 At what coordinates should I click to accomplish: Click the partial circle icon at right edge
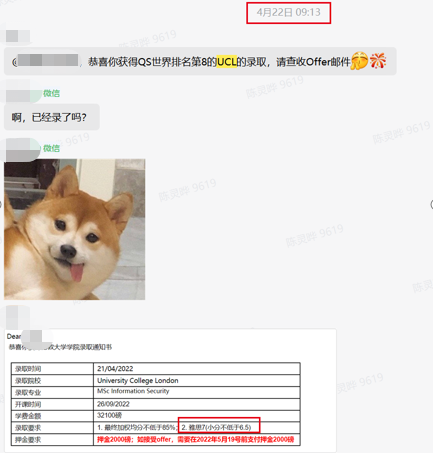(x=431, y=204)
